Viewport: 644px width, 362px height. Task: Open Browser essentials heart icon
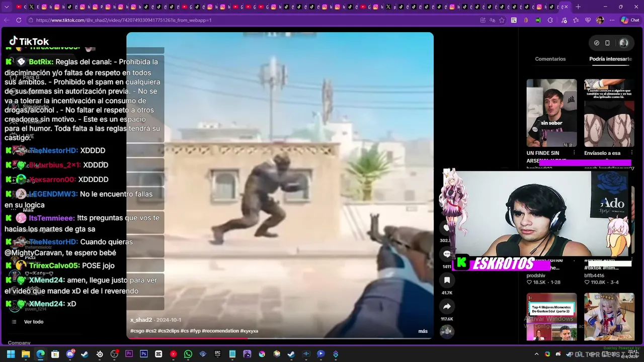click(x=588, y=20)
